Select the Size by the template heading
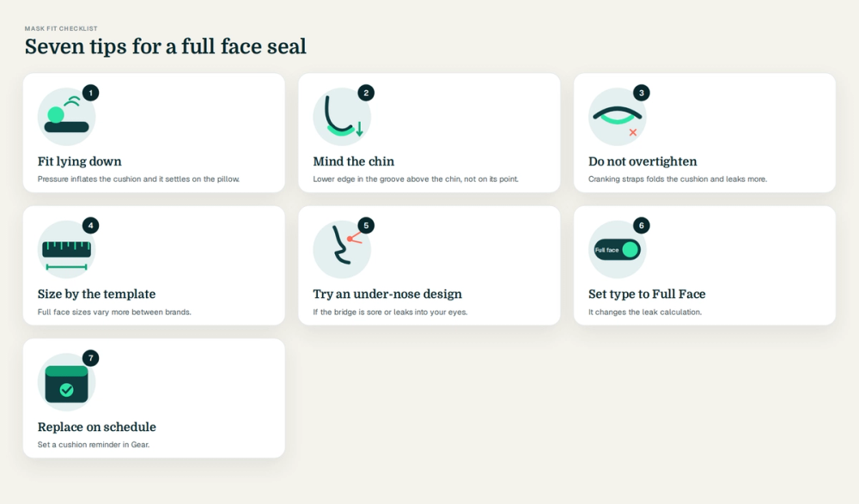859x504 pixels. 96,295
